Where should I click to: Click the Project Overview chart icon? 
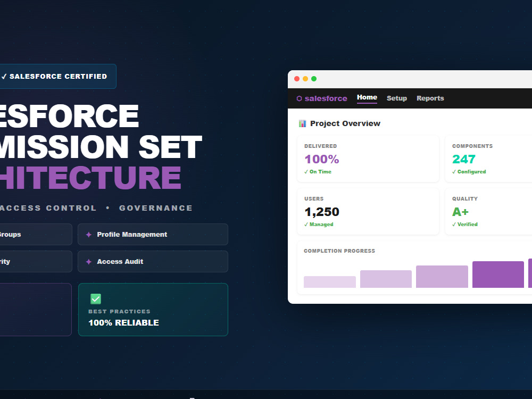[302, 123]
